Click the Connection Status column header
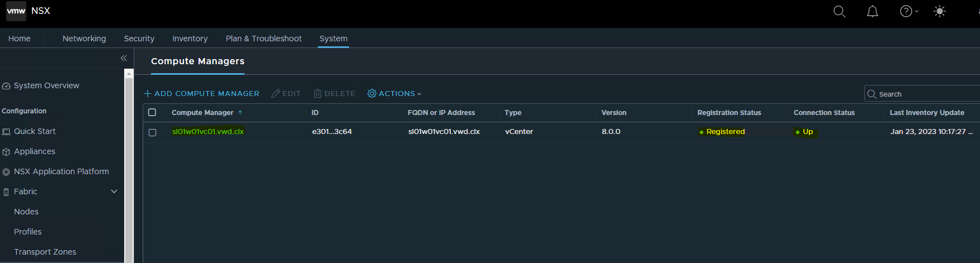Screen dimensions: 980x263 824,113
